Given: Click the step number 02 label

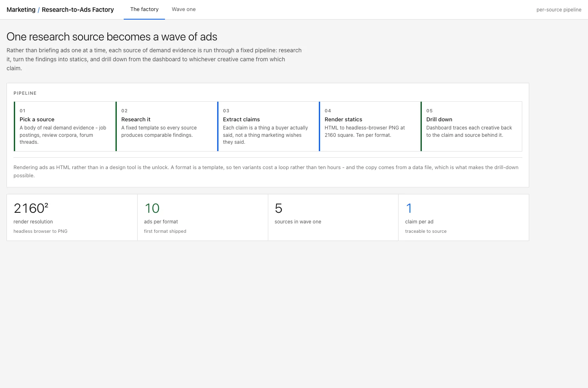Looking at the screenshot, I should (125, 111).
